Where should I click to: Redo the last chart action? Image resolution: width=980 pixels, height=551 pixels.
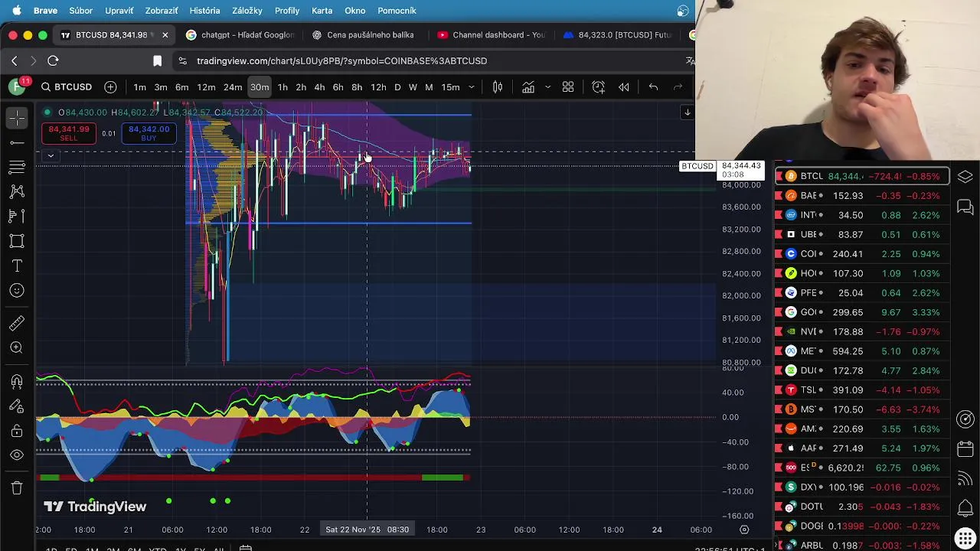[678, 87]
